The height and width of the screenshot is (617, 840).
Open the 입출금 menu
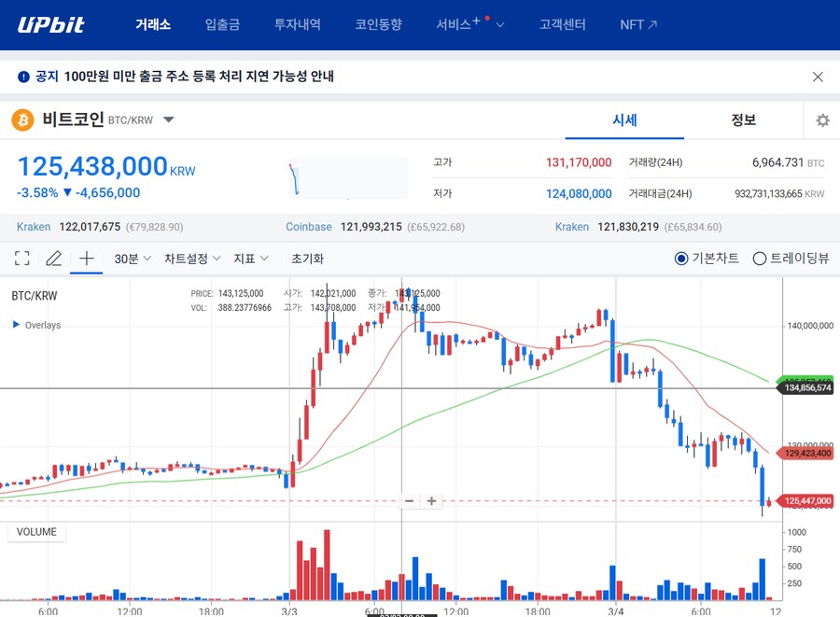[x=221, y=24]
